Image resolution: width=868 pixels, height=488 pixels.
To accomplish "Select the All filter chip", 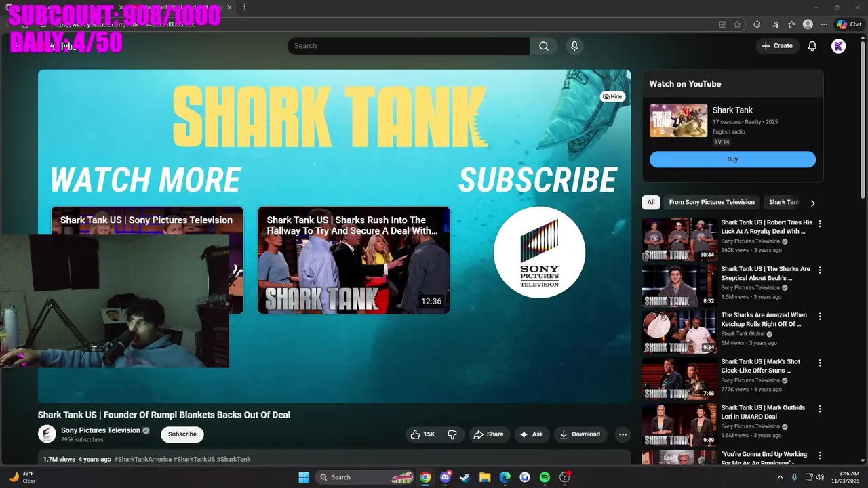I will coord(651,202).
